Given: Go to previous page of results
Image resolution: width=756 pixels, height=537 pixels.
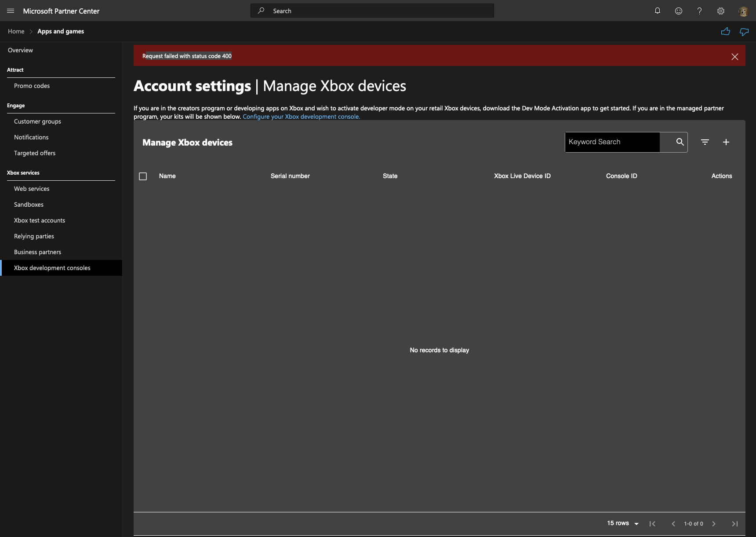Looking at the screenshot, I should (673, 524).
